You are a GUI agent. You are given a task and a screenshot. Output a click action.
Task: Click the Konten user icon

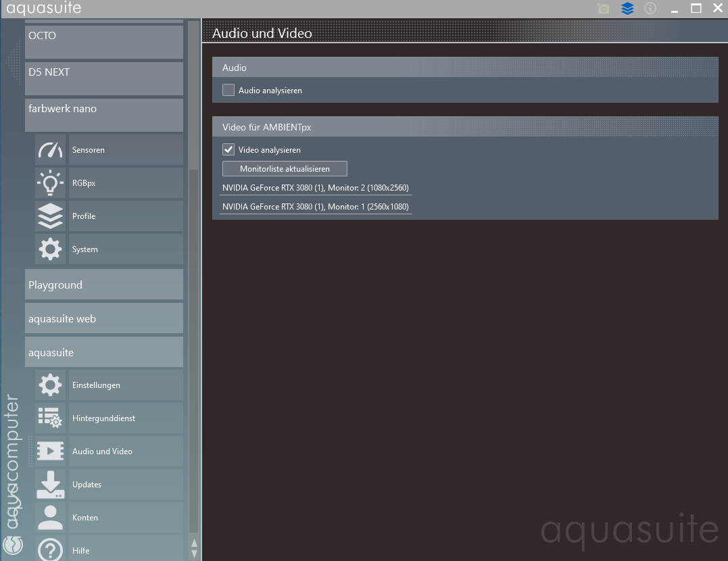coord(50,517)
